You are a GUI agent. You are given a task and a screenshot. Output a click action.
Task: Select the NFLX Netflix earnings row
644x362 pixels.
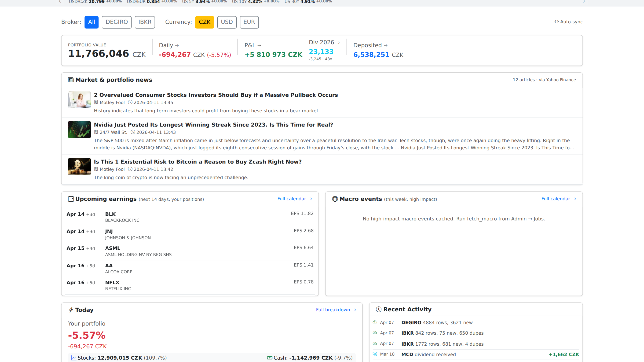click(x=190, y=286)
